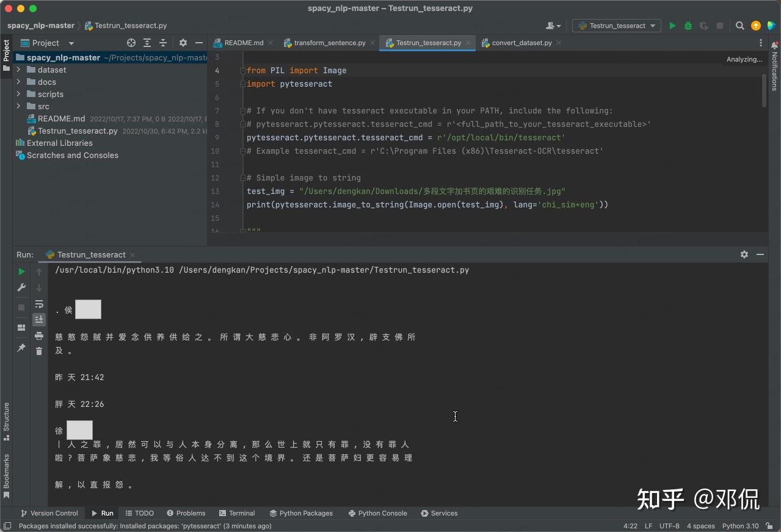The image size is (781, 532).
Task: Pin the Run tab with pin icon
Action: (x=21, y=348)
